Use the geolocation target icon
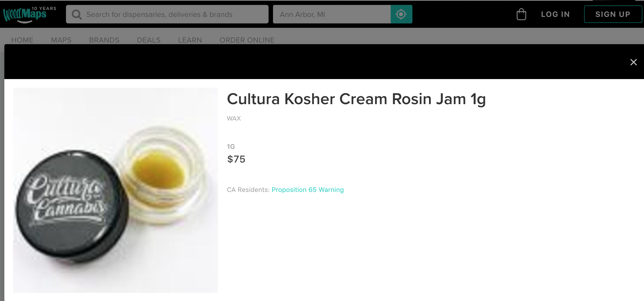The image size is (644, 301). point(401,14)
